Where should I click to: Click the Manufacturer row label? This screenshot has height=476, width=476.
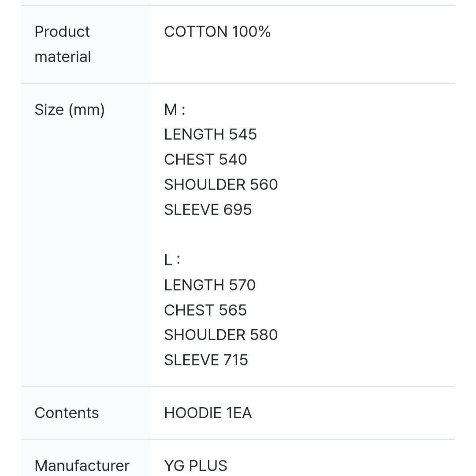coord(82,465)
